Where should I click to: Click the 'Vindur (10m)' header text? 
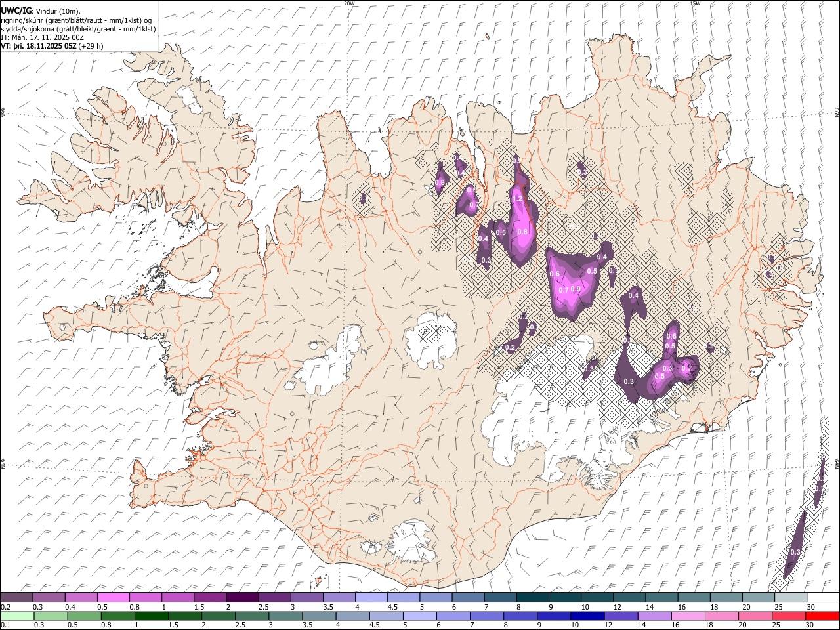[x=56, y=11]
